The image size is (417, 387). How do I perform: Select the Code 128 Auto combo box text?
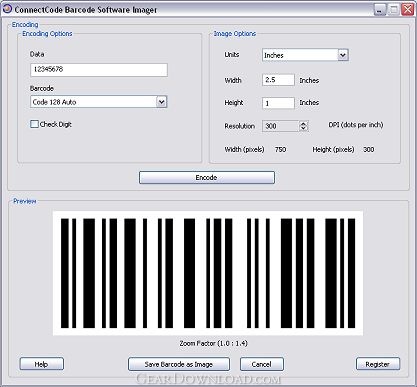[x=55, y=102]
